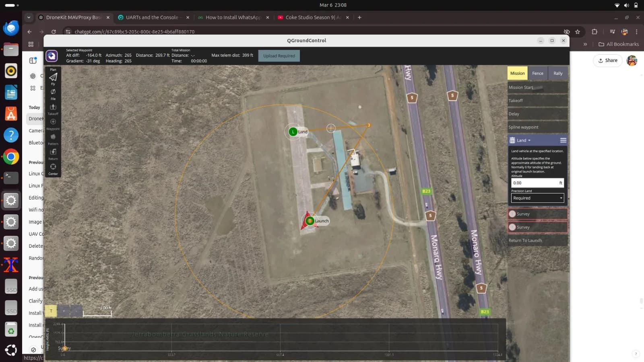Open Help from the dock

[x=11, y=135]
